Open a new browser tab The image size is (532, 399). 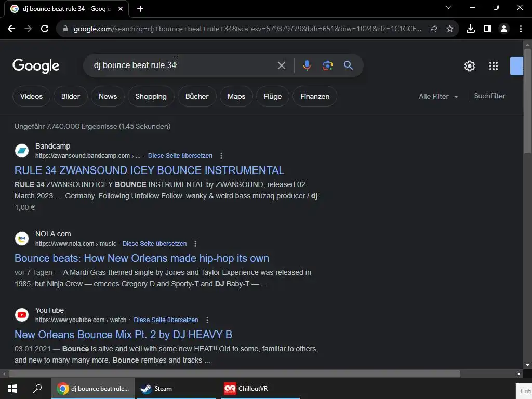140,9
